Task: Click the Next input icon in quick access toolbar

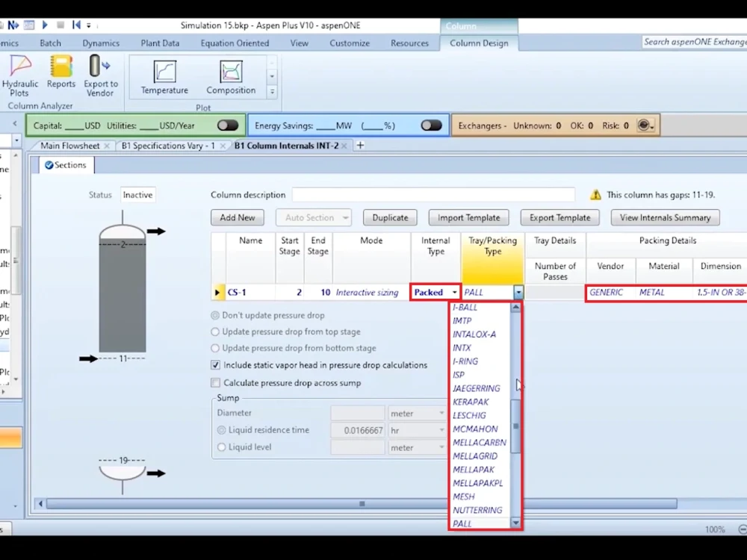Action: pos(13,25)
